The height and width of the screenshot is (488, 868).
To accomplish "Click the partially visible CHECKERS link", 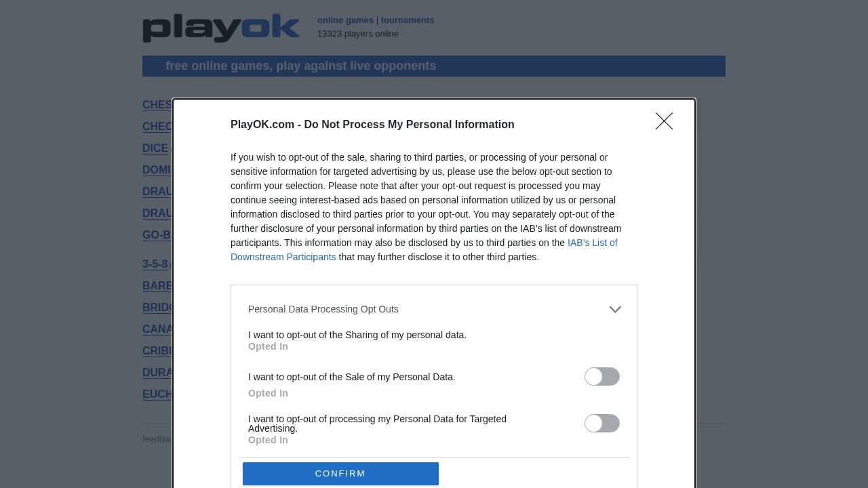I will click(x=157, y=127).
